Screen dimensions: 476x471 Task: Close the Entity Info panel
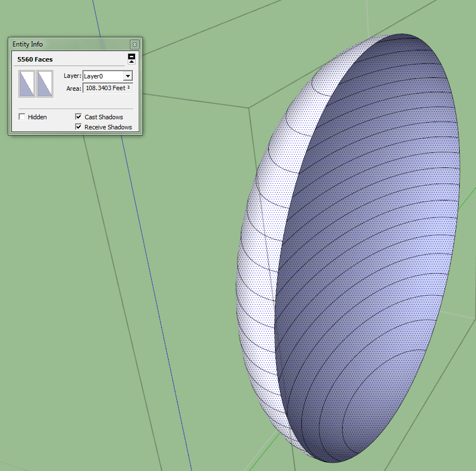[x=134, y=44]
